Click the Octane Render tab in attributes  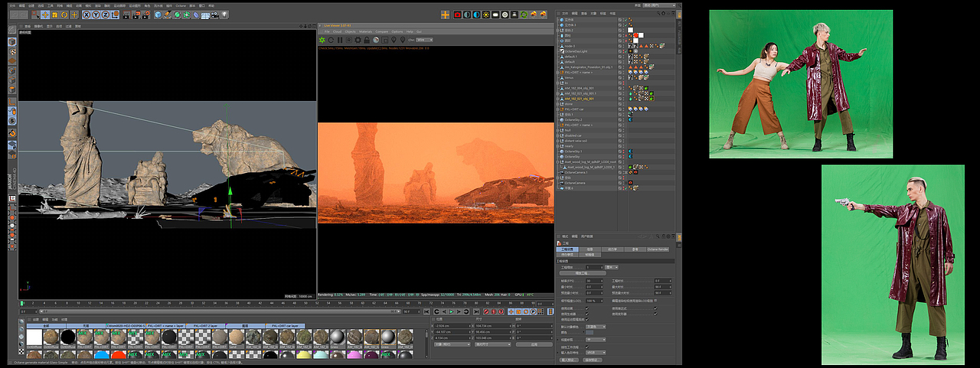(x=658, y=249)
